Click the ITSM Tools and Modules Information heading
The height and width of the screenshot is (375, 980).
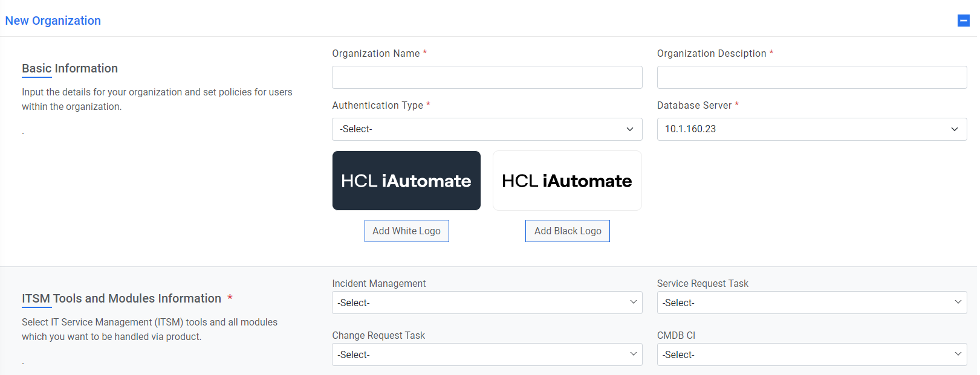[x=122, y=298]
